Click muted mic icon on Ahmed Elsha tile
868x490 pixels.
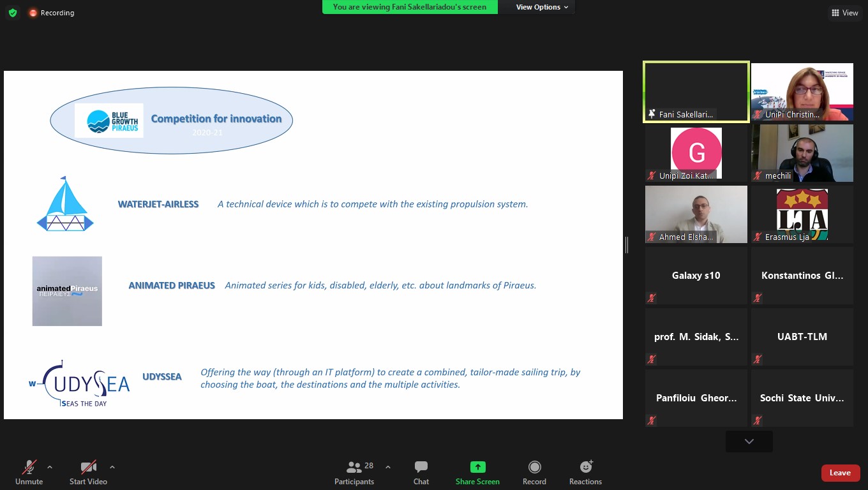652,237
